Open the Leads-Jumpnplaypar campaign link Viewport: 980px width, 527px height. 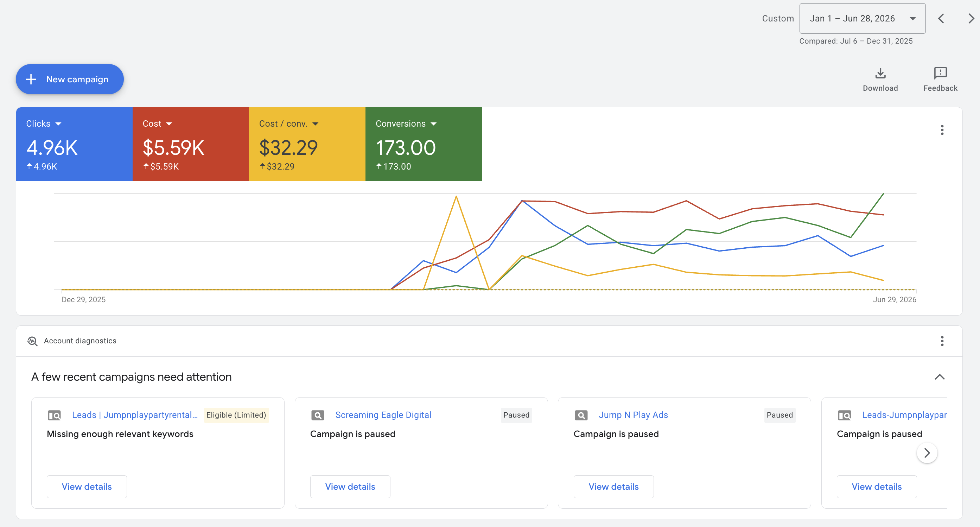904,415
